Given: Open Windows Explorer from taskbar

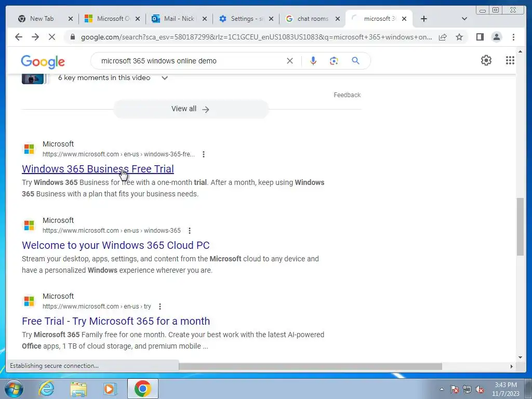Looking at the screenshot, I should click(78, 389).
